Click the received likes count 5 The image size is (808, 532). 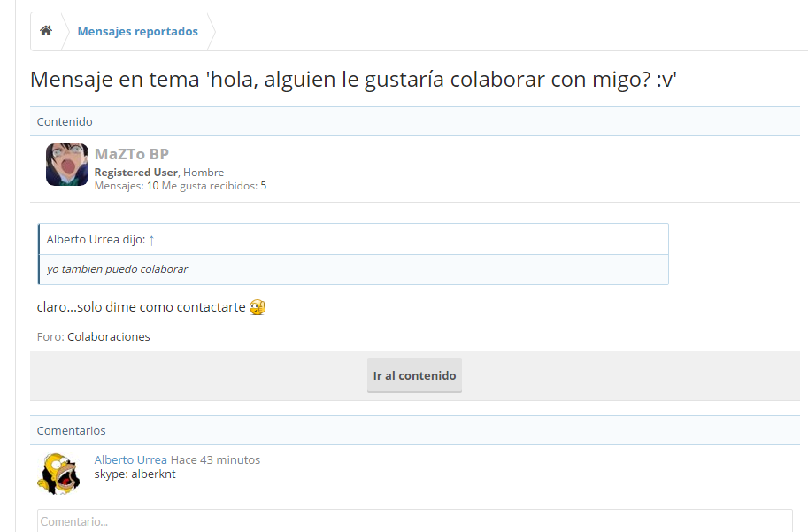click(263, 186)
